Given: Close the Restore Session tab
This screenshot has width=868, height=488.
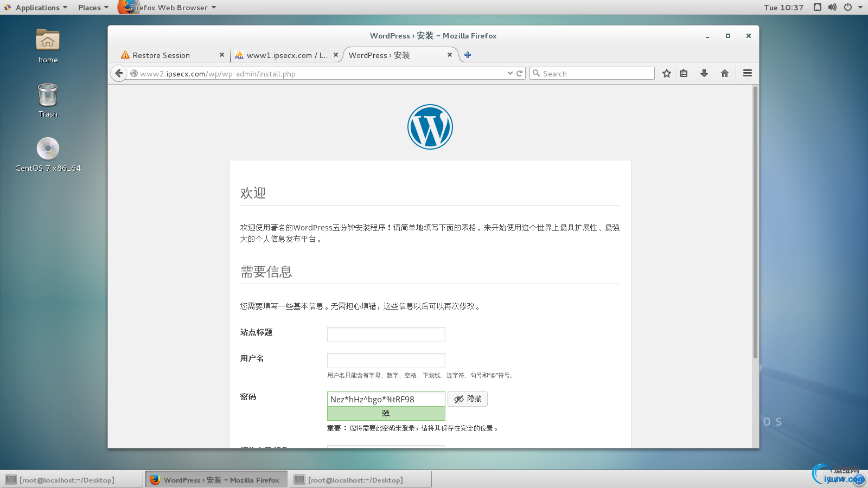Looking at the screenshot, I should click(x=221, y=55).
